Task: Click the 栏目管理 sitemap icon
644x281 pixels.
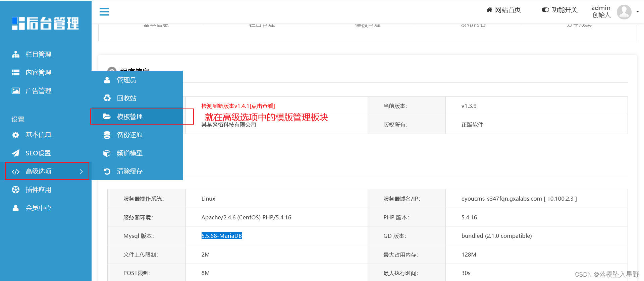Action: (16, 54)
